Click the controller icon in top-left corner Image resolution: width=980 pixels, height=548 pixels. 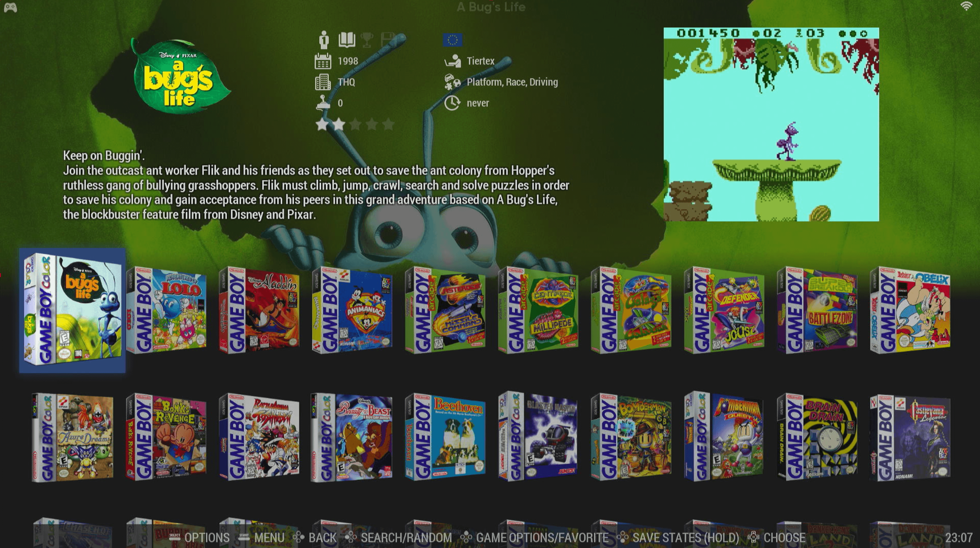[10, 8]
